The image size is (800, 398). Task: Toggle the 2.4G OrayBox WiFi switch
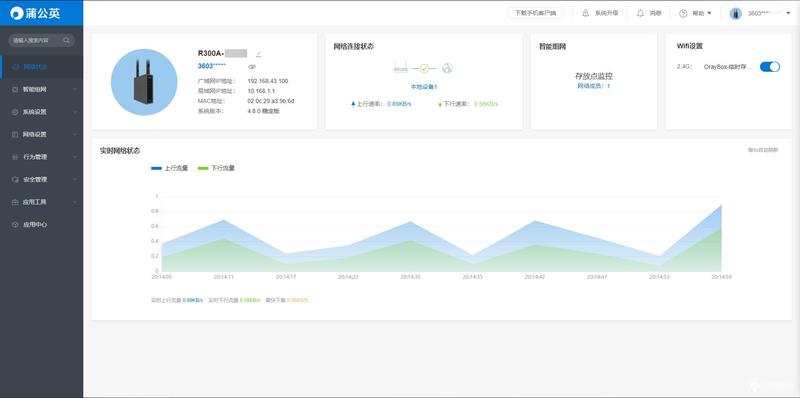tap(770, 67)
